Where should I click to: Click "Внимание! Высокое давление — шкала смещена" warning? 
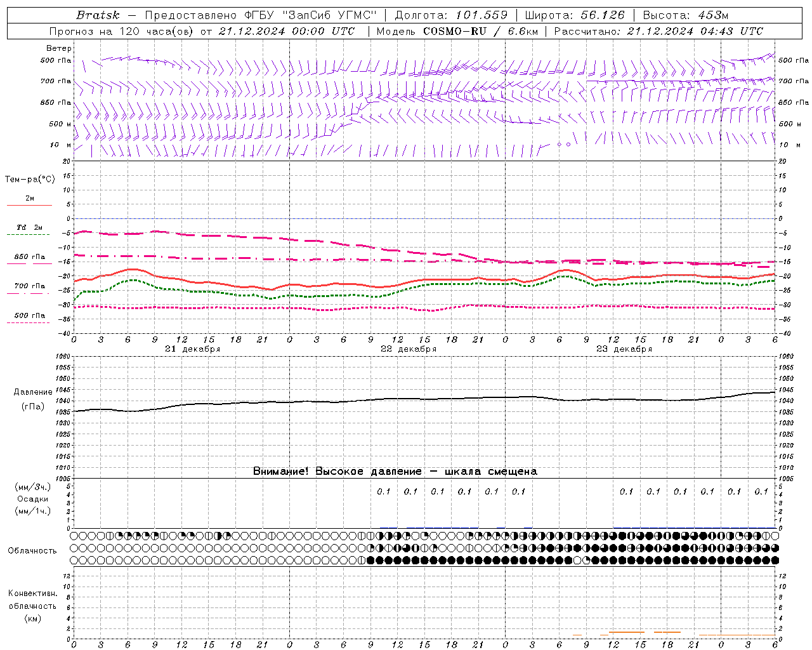pyautogui.click(x=395, y=472)
